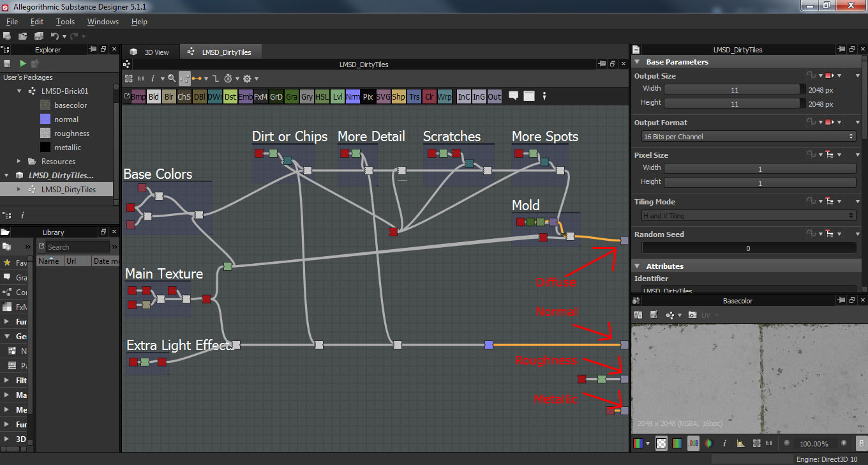Add a Uniform Color (Clr) node

click(x=430, y=96)
